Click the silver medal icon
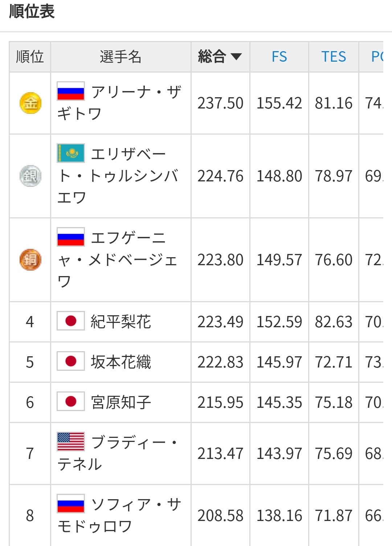Image resolution: width=392 pixels, height=546 pixels. click(x=30, y=176)
